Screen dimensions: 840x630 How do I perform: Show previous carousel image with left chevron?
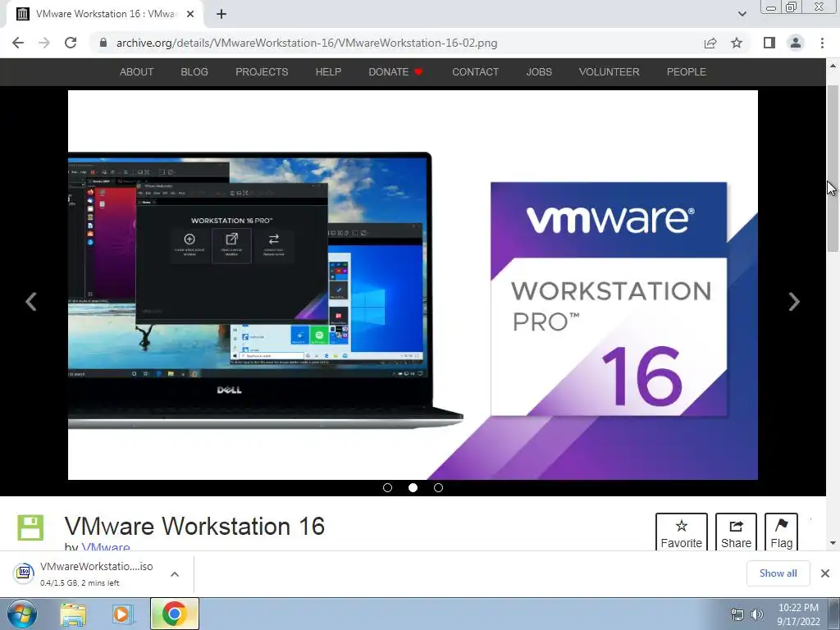[31, 302]
